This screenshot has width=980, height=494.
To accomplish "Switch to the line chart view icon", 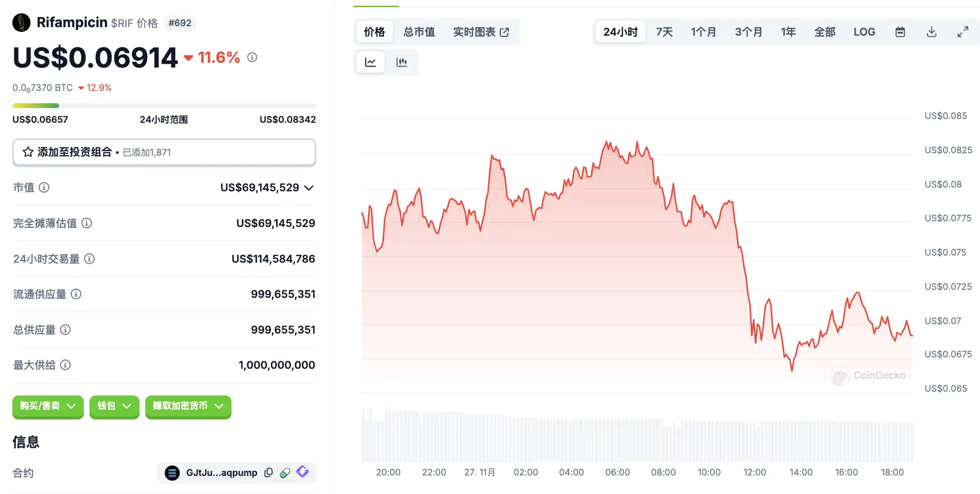I will (x=370, y=62).
